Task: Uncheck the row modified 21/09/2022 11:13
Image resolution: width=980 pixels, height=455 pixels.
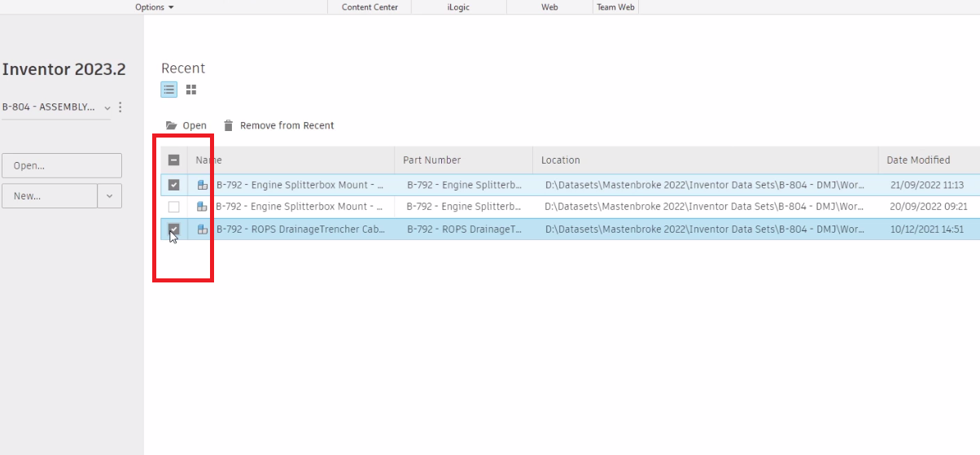Action: (x=173, y=185)
